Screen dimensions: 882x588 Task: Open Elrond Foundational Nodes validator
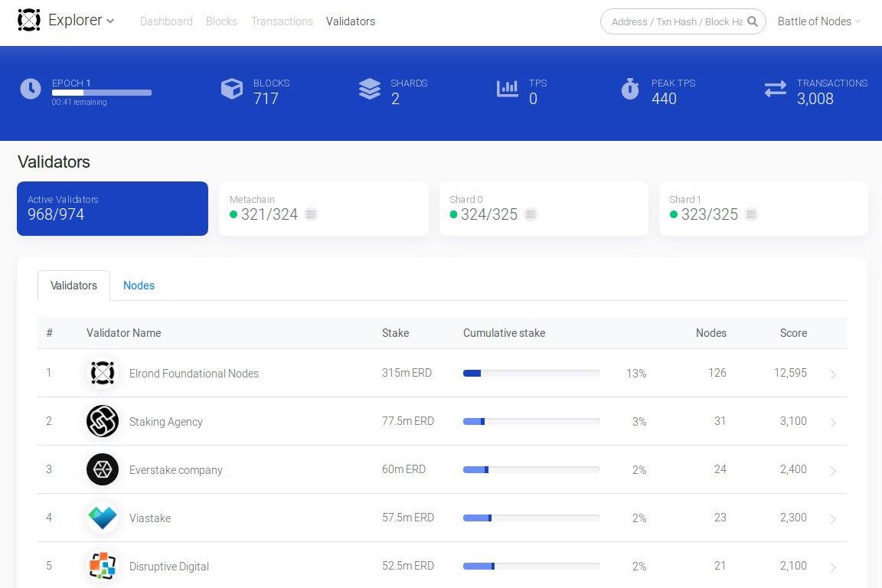point(194,374)
